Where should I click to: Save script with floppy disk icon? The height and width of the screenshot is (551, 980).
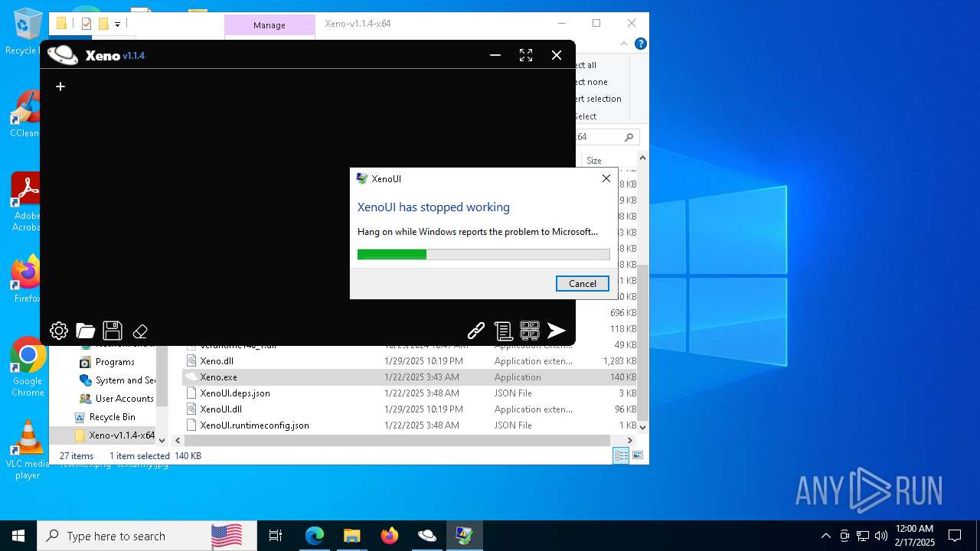tap(113, 331)
